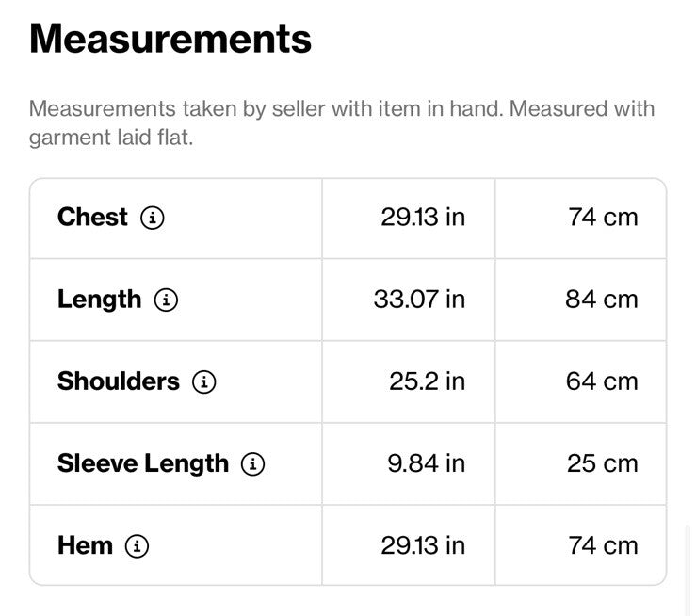The image size is (696, 616).
Task: Click the 25 cm Sleeve Length value
Action: [x=603, y=463]
